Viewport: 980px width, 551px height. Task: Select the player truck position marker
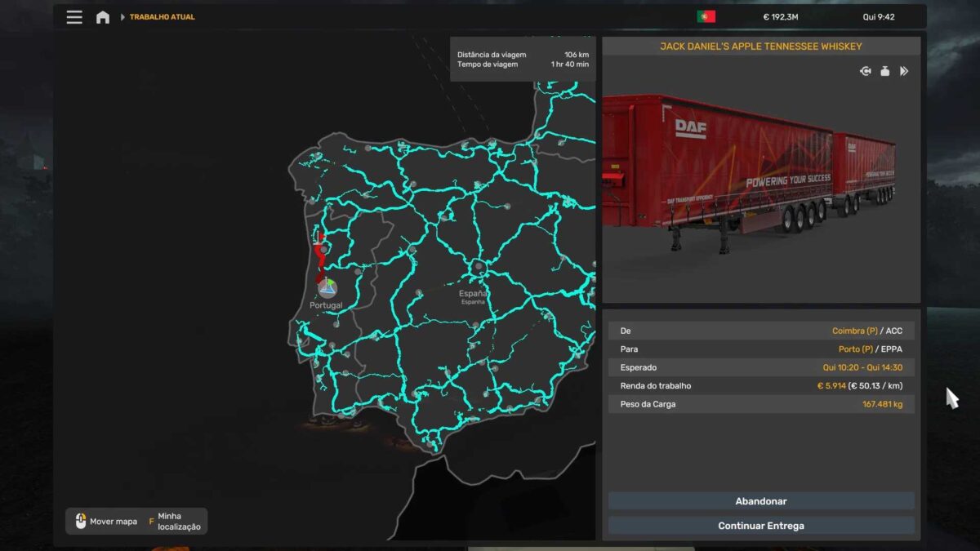pyautogui.click(x=327, y=287)
